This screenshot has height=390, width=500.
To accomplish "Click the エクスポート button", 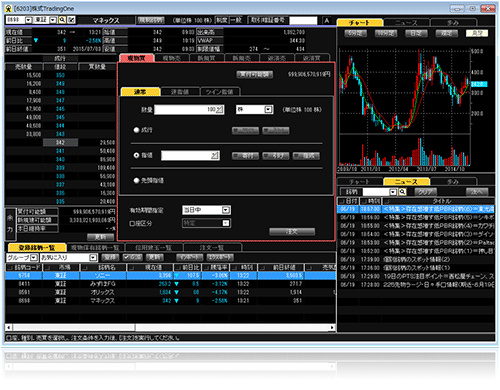I will tap(220, 257).
